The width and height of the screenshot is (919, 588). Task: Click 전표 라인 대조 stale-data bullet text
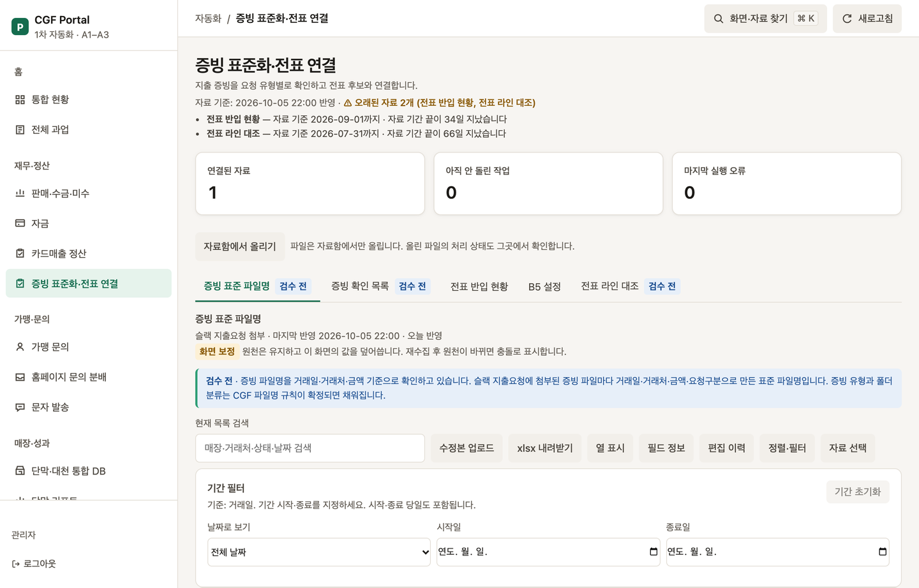tap(356, 133)
